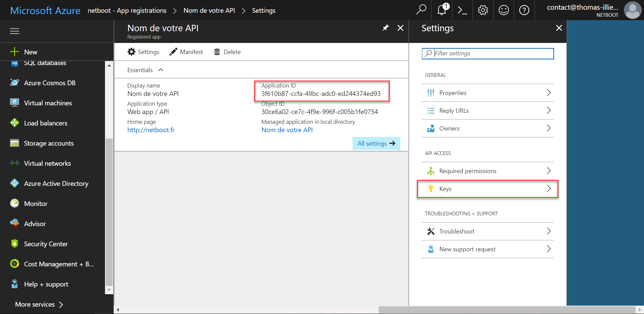Go to netboot - App registrations breadcrumb
644x314 pixels.
click(x=127, y=10)
